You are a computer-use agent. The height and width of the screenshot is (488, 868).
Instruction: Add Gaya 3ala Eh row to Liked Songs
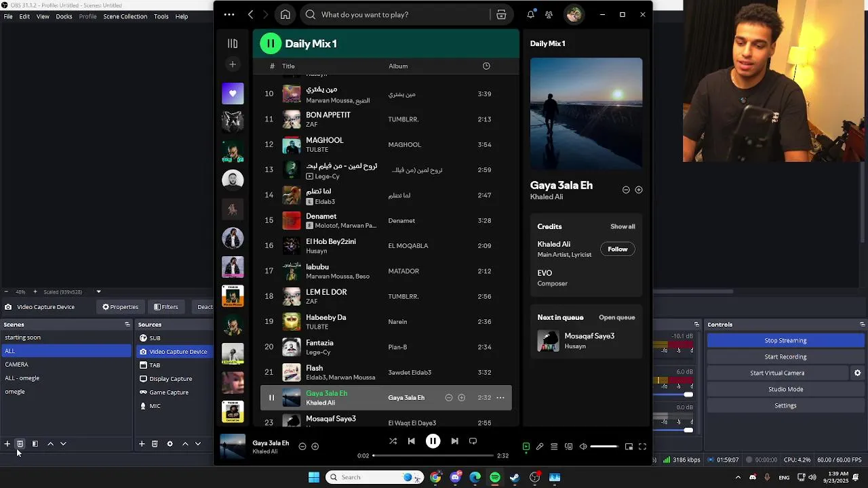[461, 398]
